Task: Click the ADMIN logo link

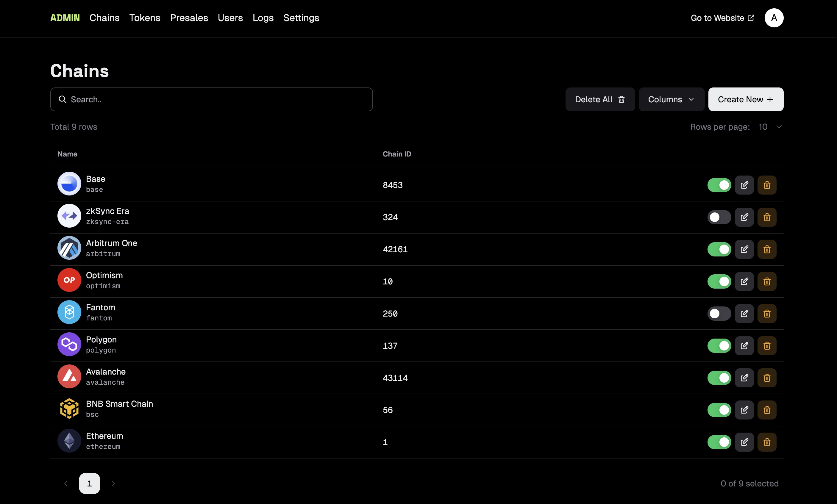Action: tap(65, 18)
